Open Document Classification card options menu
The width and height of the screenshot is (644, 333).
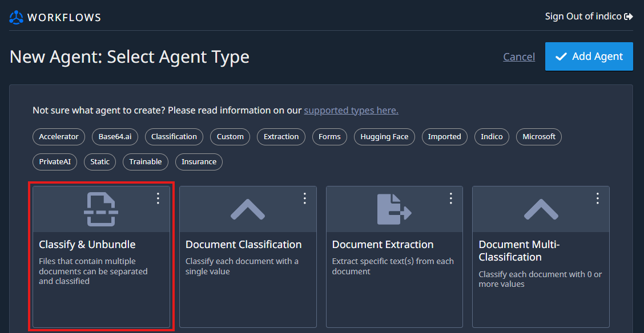coord(305,198)
